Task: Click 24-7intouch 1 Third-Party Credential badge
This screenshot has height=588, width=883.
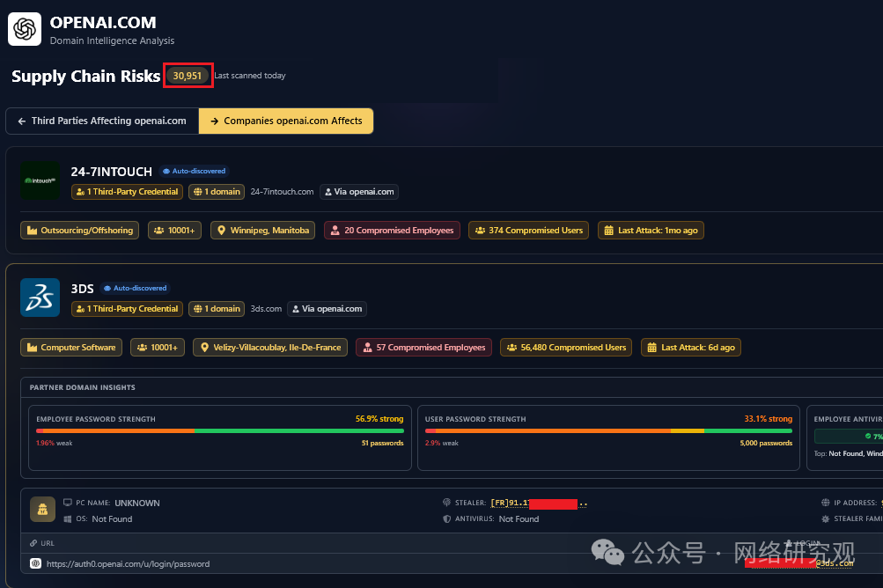Action: click(128, 192)
